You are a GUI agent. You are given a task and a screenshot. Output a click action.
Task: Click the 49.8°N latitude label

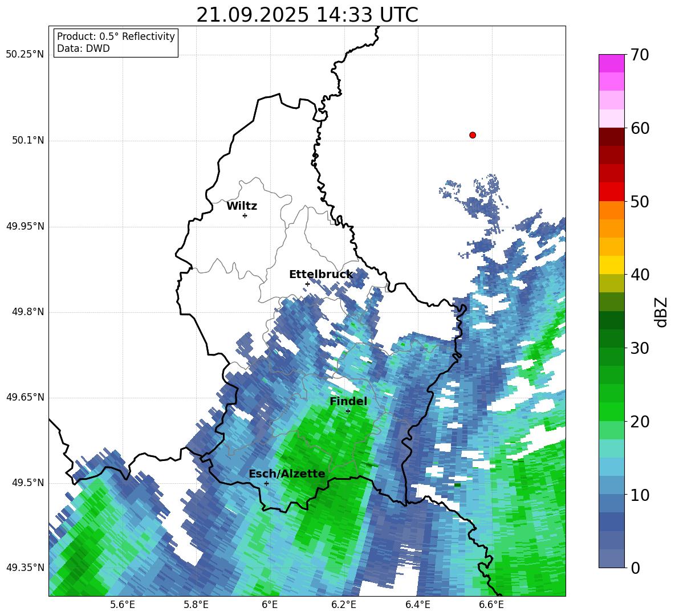tap(28, 312)
